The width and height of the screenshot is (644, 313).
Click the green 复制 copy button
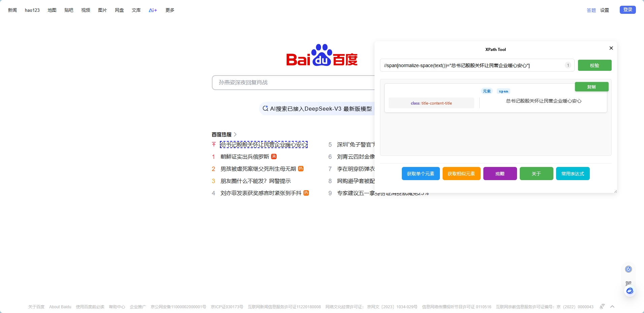point(591,87)
